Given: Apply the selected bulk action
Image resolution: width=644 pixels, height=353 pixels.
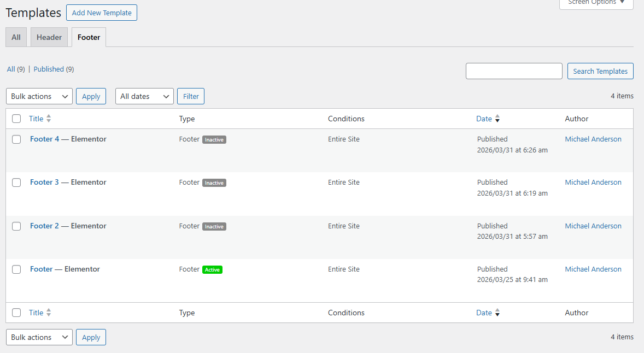Looking at the screenshot, I should coord(91,96).
